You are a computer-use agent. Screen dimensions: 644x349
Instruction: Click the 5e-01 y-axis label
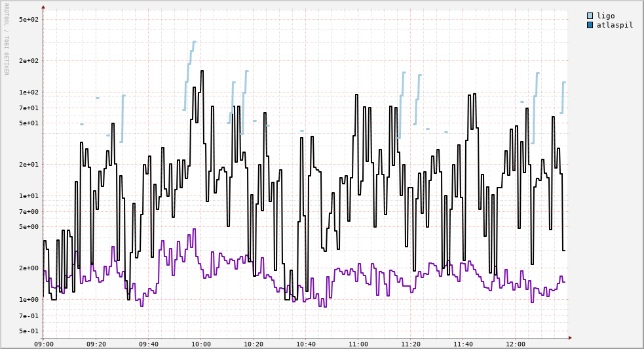click(28, 331)
